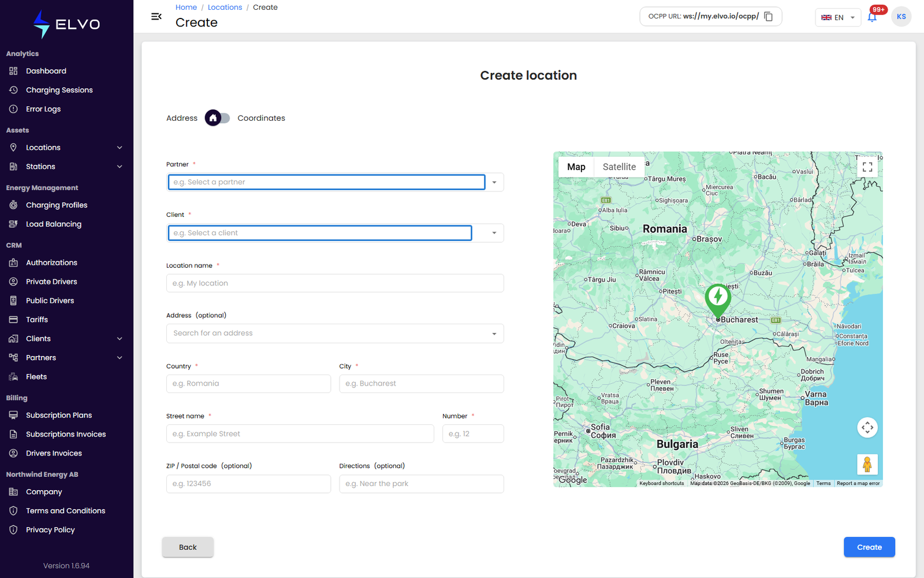Click the Subscription Plans icon

(x=13, y=415)
